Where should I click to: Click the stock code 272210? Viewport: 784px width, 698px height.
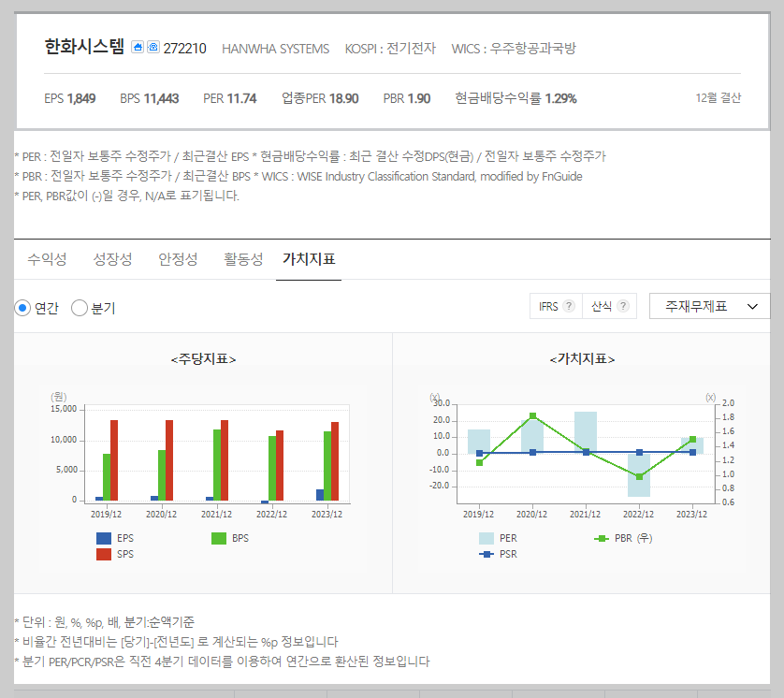pos(184,49)
